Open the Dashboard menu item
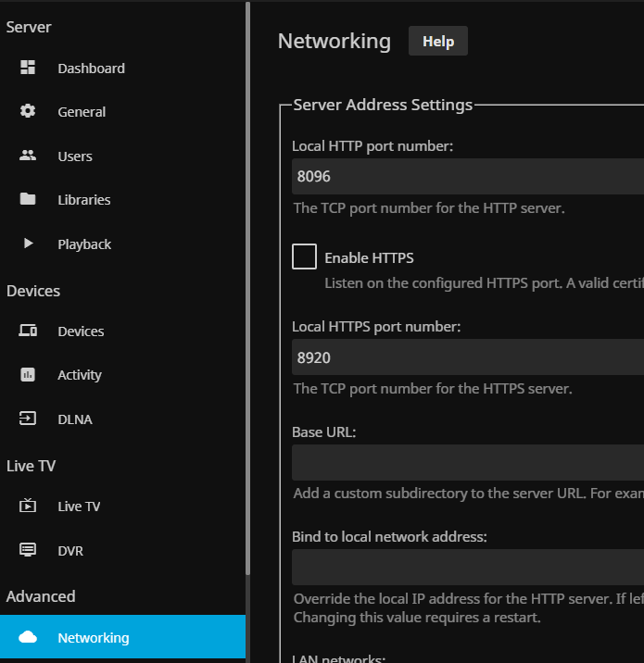The width and height of the screenshot is (644, 663). click(91, 69)
